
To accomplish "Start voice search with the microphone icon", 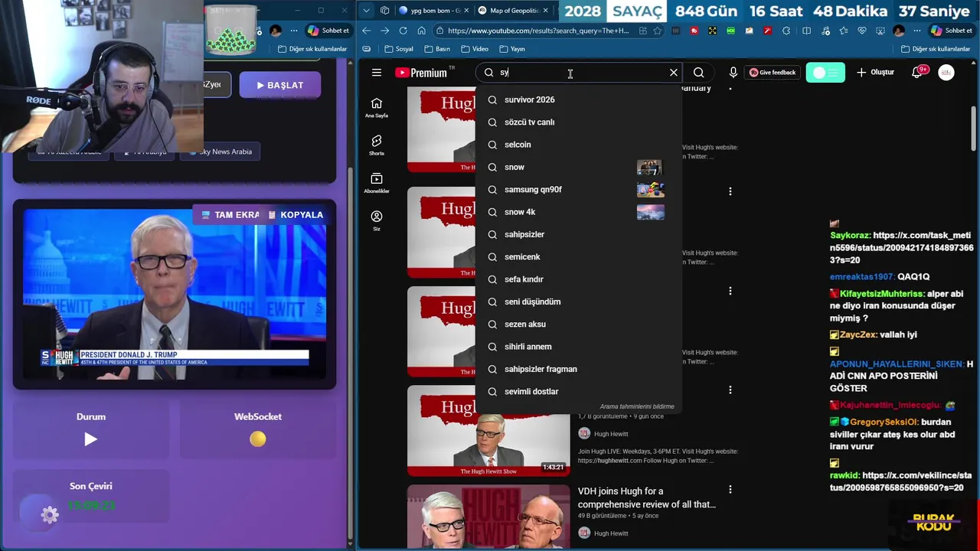I will pyautogui.click(x=733, y=73).
